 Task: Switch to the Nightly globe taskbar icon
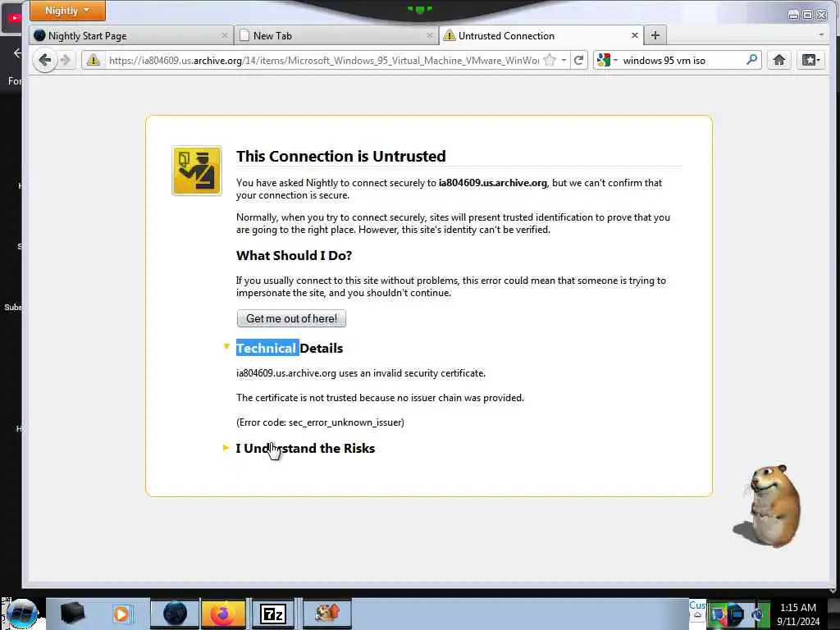[x=175, y=614]
